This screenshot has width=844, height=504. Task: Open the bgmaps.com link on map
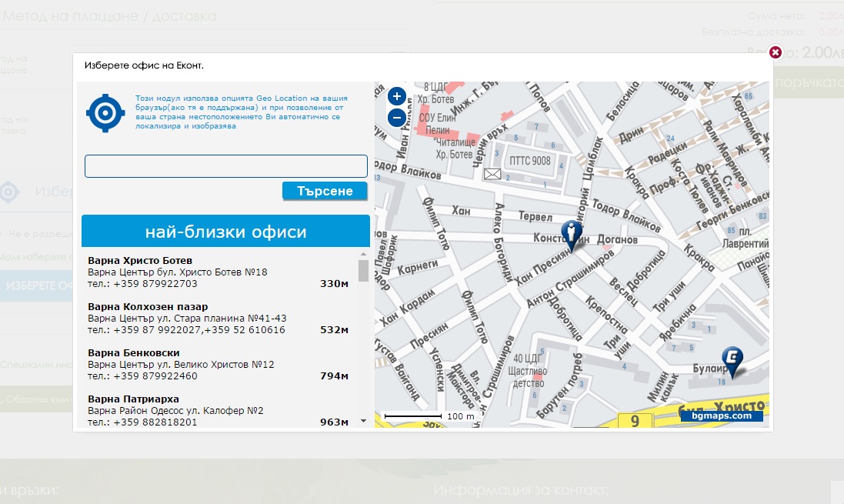pyautogui.click(x=721, y=416)
